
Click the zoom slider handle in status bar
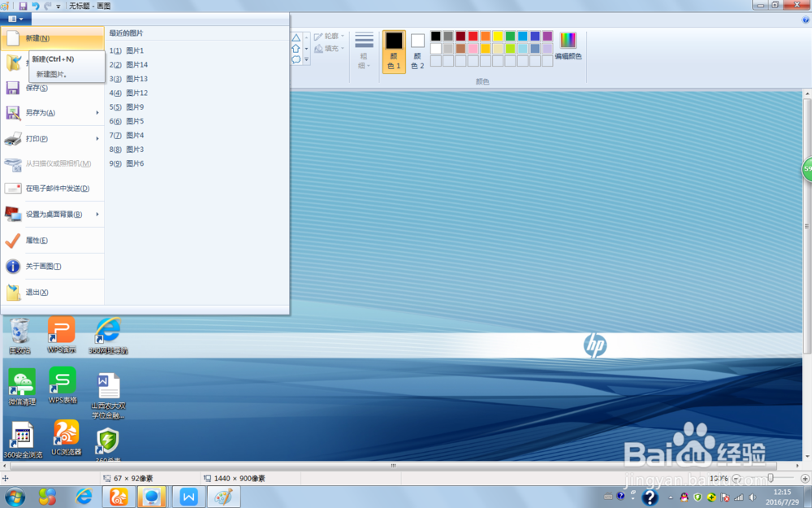(771, 478)
